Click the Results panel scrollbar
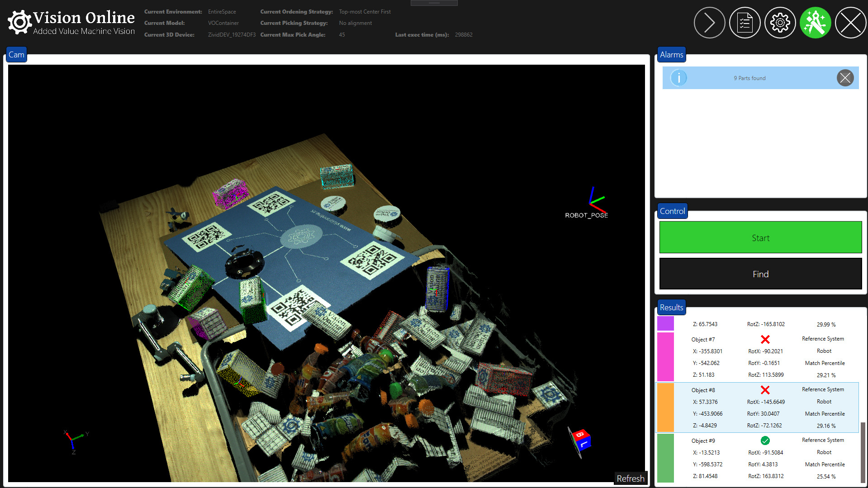This screenshot has width=868, height=488. (863, 452)
